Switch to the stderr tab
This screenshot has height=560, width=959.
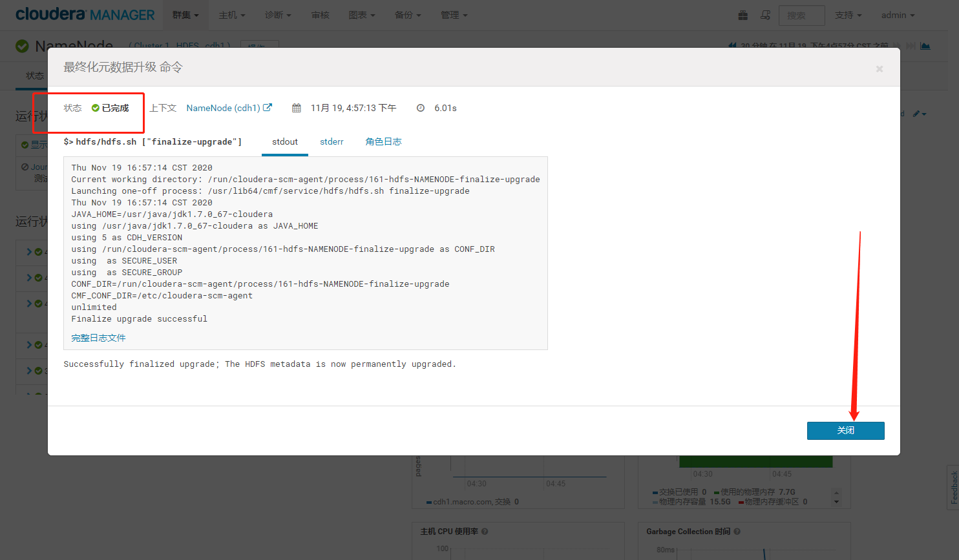pyautogui.click(x=332, y=141)
